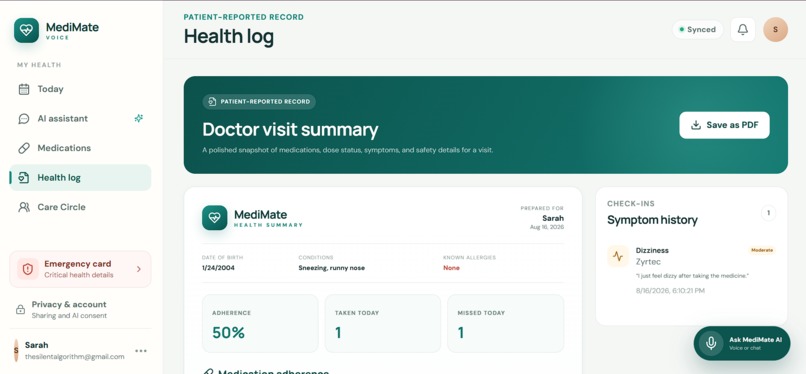
Task: Click the Adherence 50% card
Action: click(260, 324)
